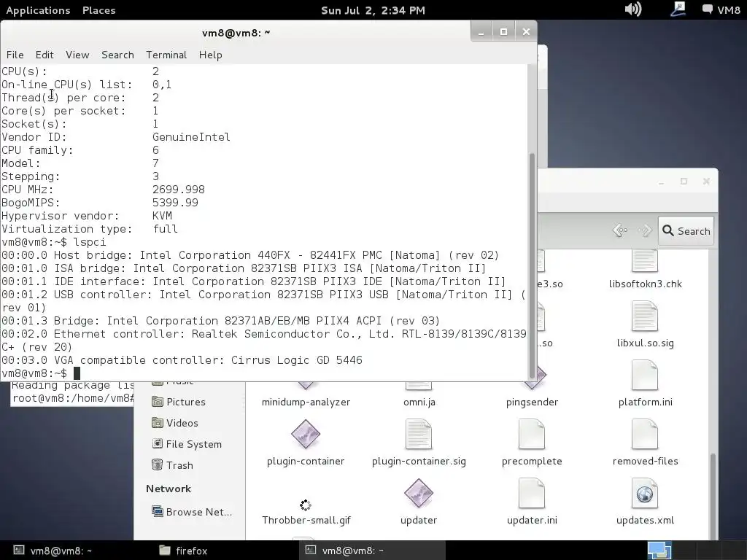Select the updater.ini file icon
The width and height of the screenshot is (747, 560).
pyautogui.click(x=532, y=494)
